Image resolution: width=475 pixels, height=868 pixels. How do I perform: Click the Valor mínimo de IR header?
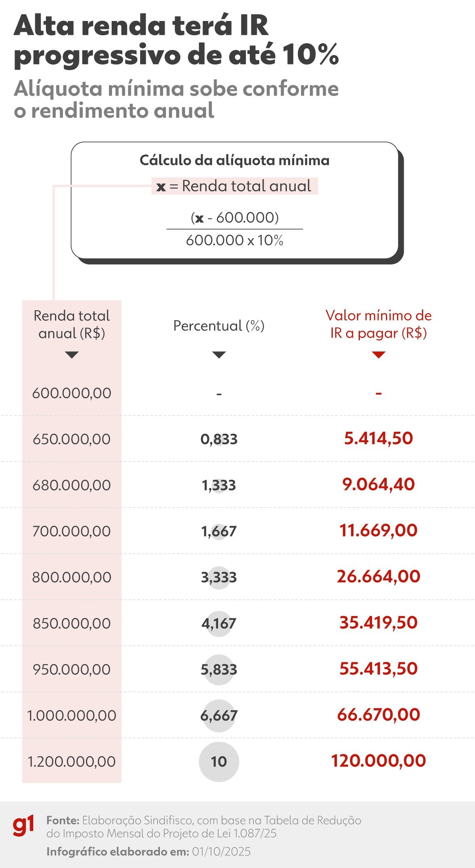coord(378,324)
